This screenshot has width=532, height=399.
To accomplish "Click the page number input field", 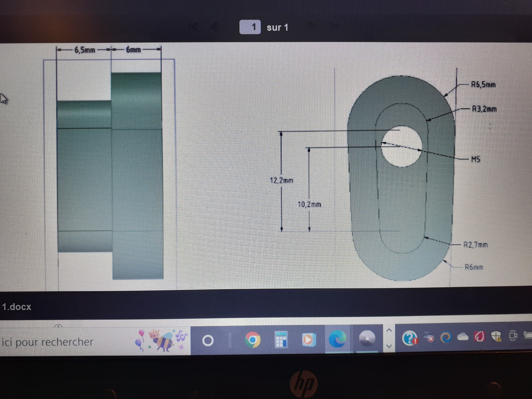I will tap(250, 27).
